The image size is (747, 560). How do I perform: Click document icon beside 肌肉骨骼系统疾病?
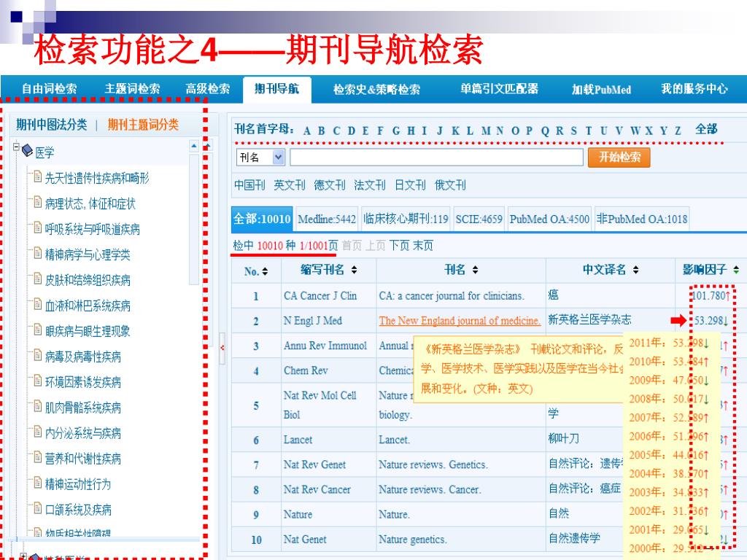click(38, 406)
